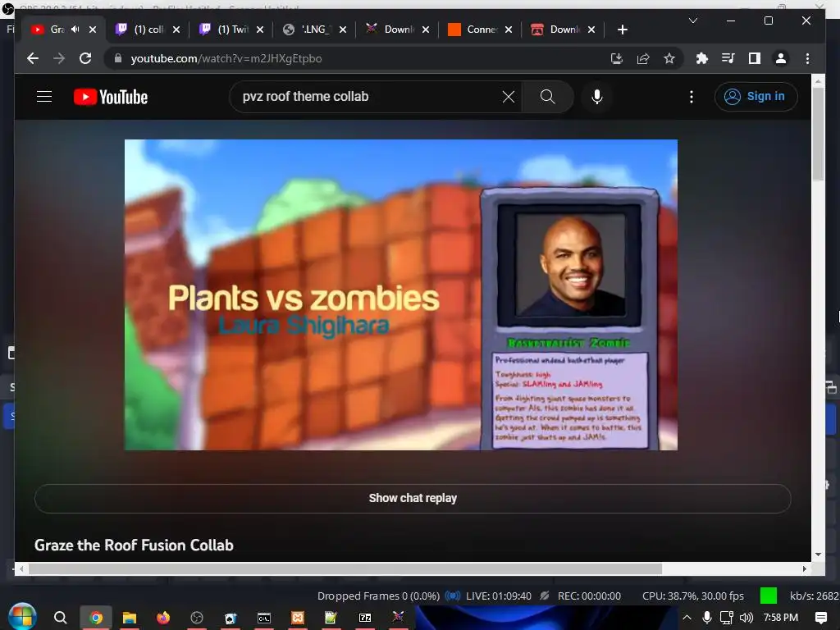Show chat replay

(x=413, y=498)
